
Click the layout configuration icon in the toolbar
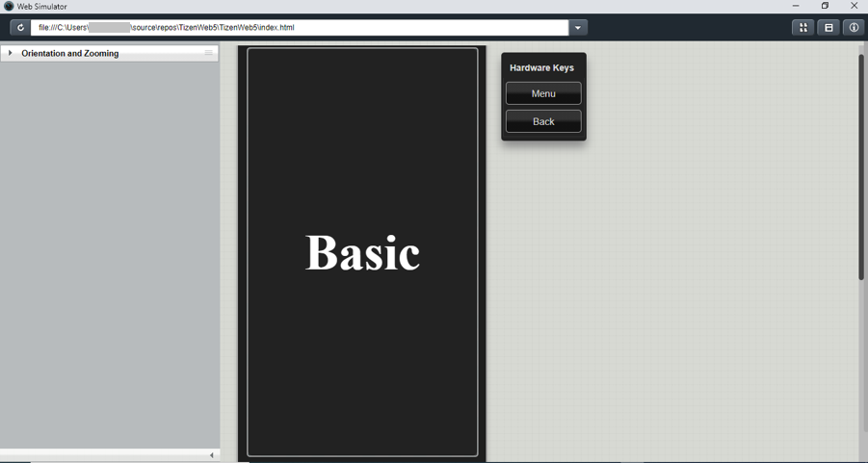(x=829, y=28)
